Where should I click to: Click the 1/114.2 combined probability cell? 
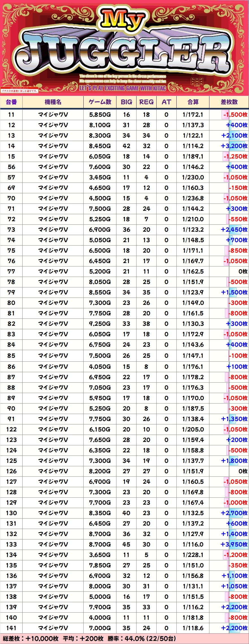click(x=193, y=146)
